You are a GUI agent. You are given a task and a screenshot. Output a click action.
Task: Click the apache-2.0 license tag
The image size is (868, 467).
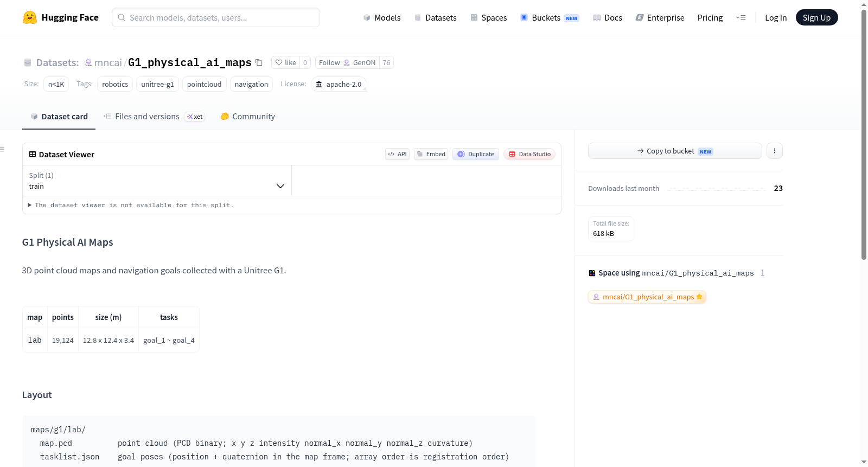click(x=339, y=84)
